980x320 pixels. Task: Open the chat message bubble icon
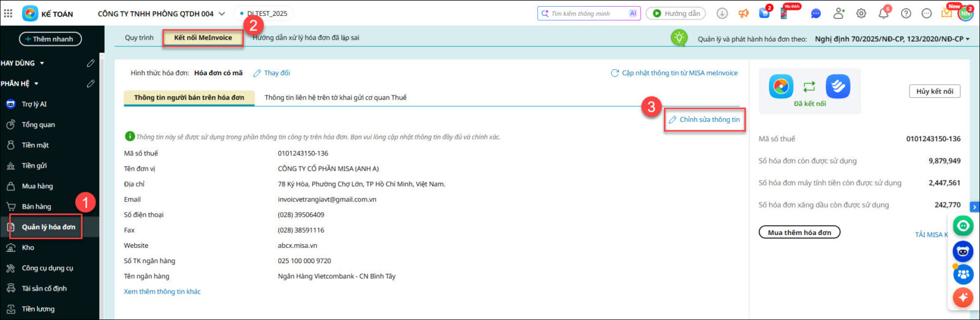click(816, 13)
